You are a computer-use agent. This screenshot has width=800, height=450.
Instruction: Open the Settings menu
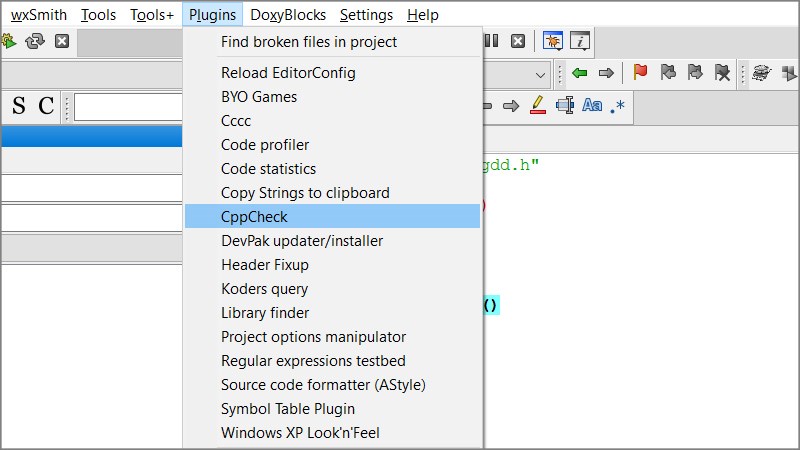[x=366, y=15]
